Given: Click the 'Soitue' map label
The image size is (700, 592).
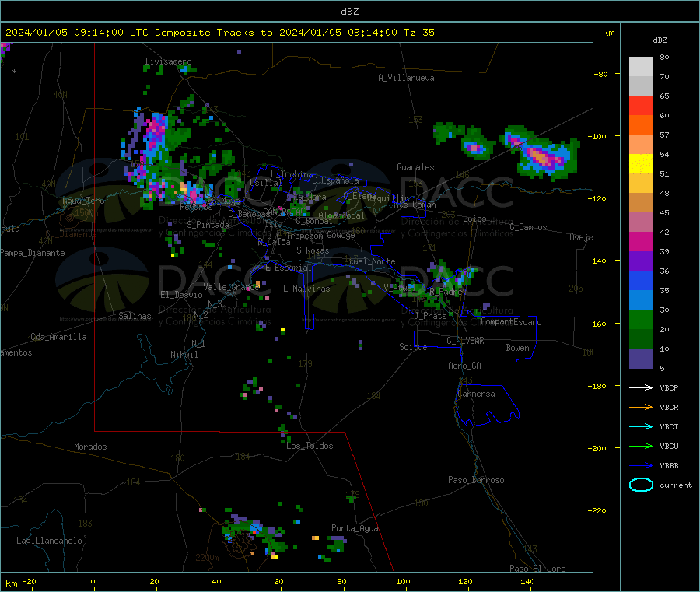Looking at the screenshot, I should (413, 347).
